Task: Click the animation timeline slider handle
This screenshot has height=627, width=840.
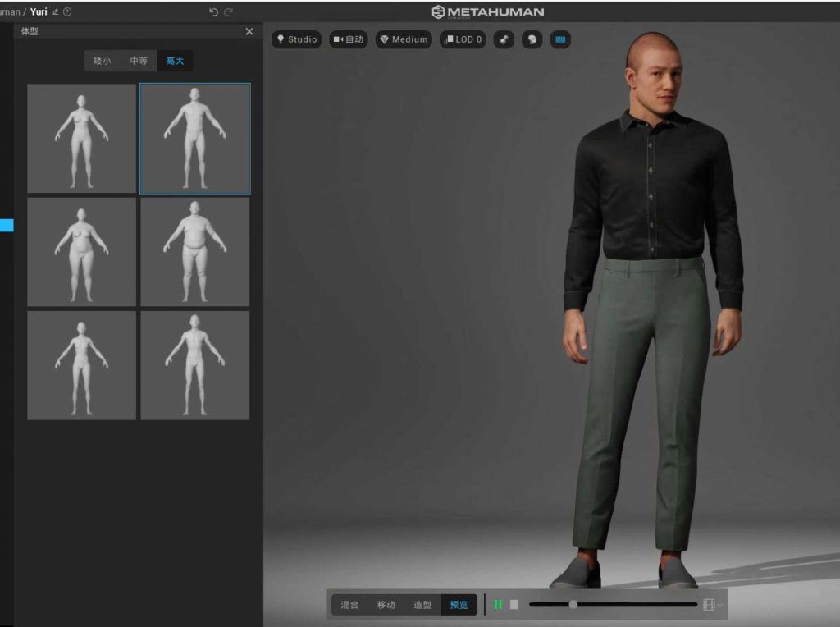Action: coord(573,605)
